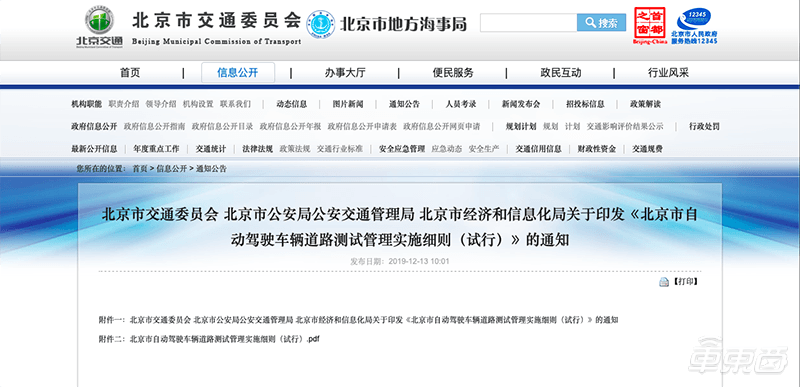Click the 机构职能 submenu heading
The height and width of the screenshot is (387, 800).
coord(86,104)
